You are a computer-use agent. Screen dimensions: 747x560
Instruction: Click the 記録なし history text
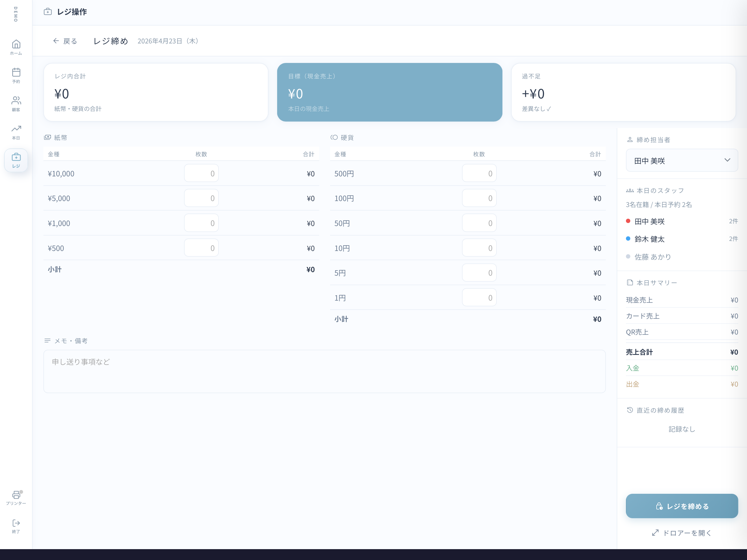[682, 429]
